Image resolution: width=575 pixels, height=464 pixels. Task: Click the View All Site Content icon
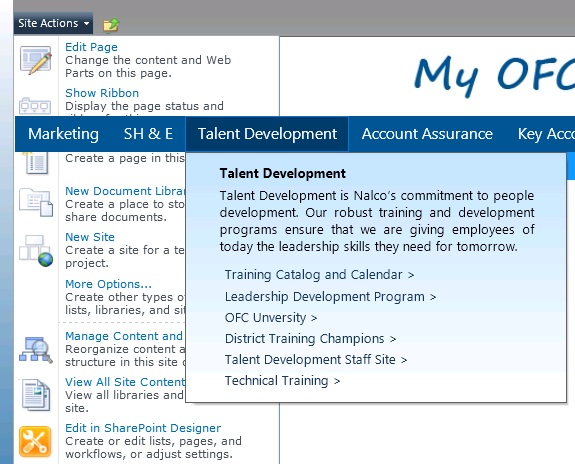point(36,395)
